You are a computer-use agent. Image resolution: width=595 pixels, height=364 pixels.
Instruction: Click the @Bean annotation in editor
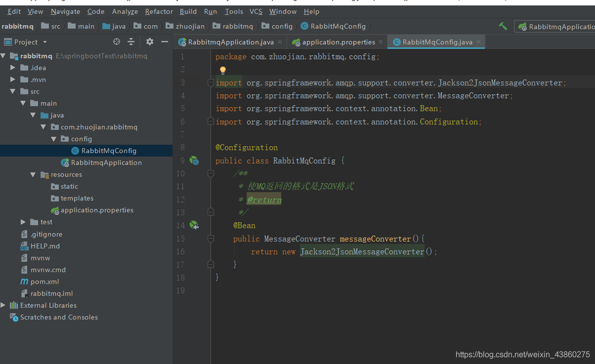pos(245,225)
